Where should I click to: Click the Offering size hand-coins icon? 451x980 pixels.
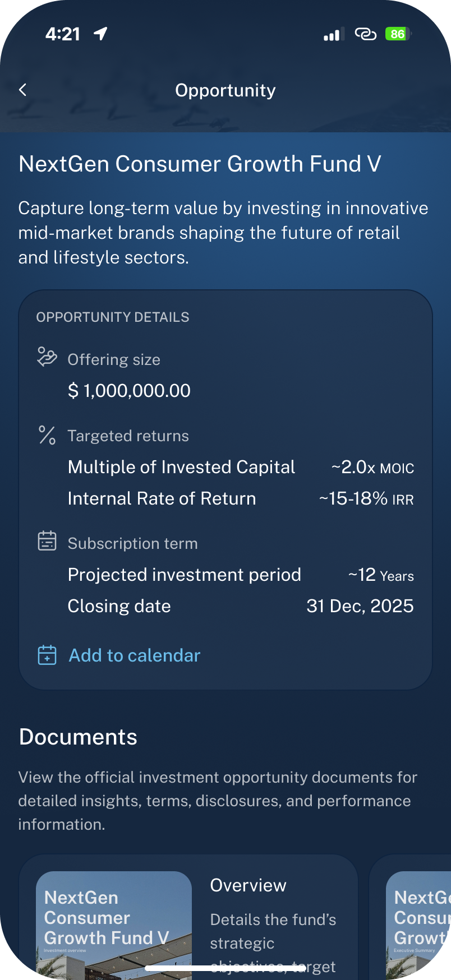tap(47, 357)
